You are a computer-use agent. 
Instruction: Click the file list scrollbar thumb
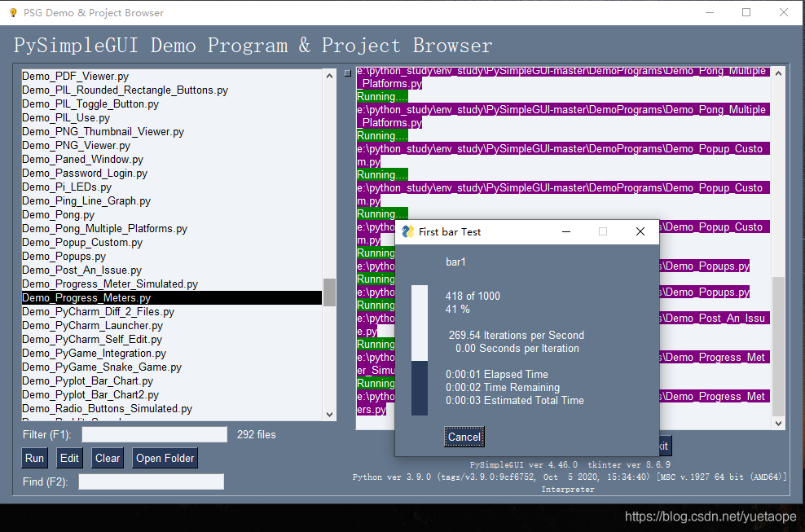click(x=330, y=292)
